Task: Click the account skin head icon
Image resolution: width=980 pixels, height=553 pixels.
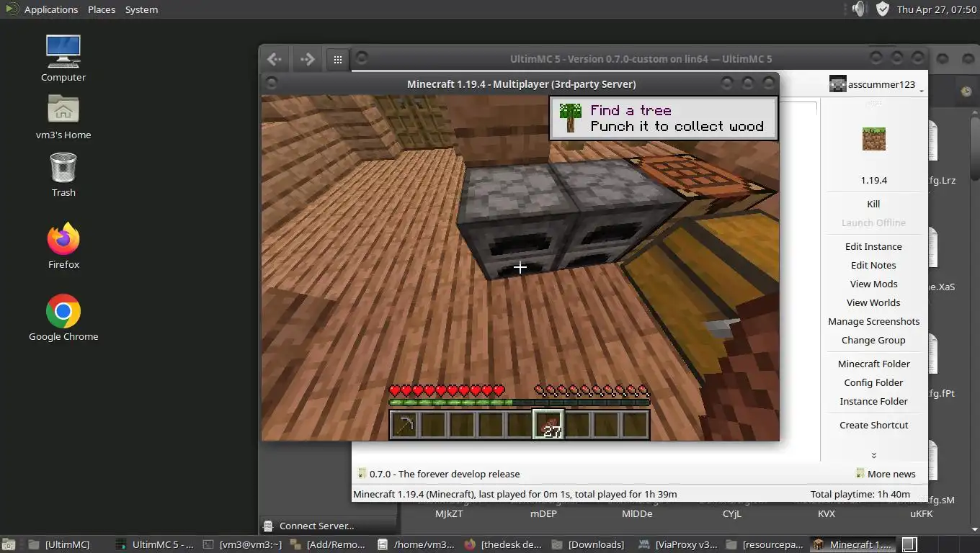Action: (837, 84)
